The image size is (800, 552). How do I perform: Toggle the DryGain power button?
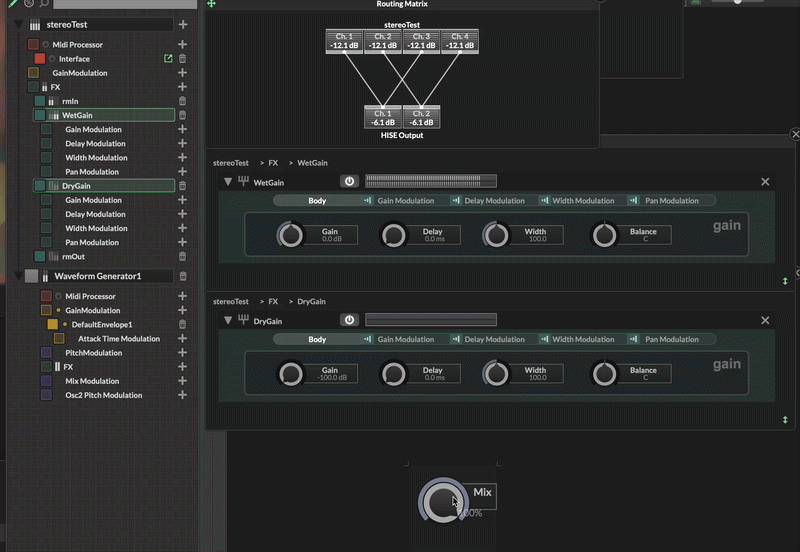tap(349, 321)
